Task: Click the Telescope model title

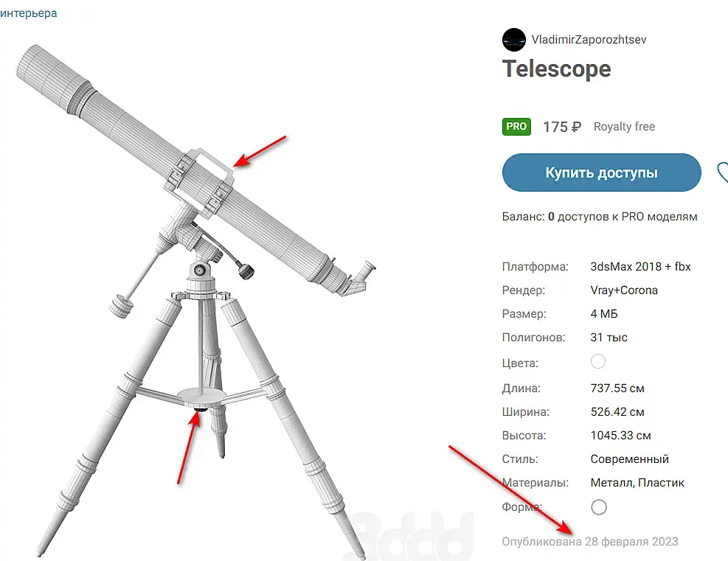Action: click(556, 69)
